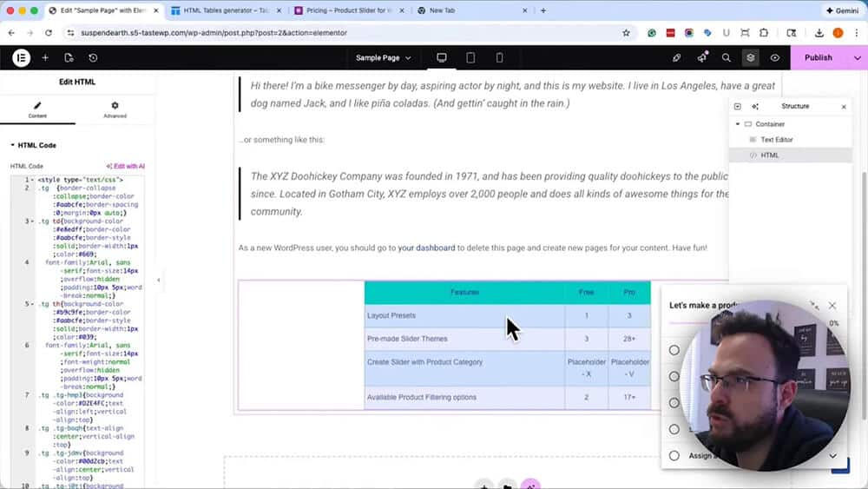Click 'Create Slider with Product Category' cell
Image resolution: width=868 pixels, height=489 pixels.
pos(464,368)
